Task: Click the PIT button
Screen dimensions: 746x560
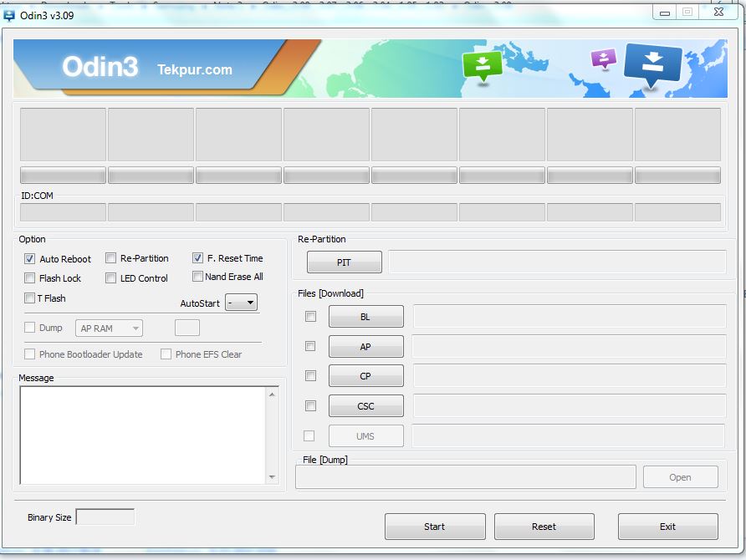Action: [x=345, y=262]
